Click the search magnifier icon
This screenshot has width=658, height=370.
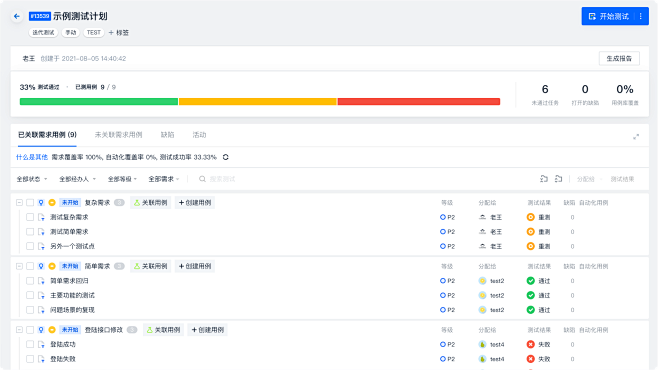[x=202, y=179]
